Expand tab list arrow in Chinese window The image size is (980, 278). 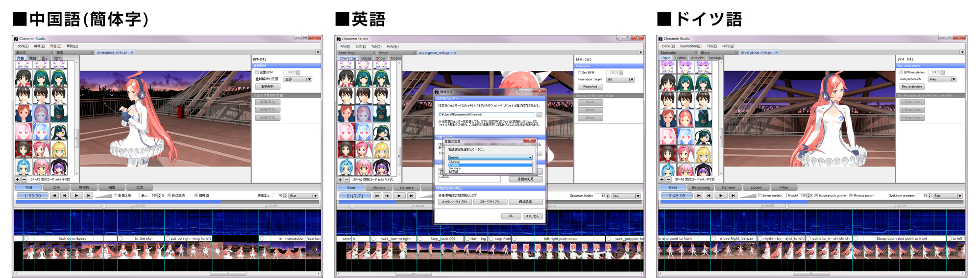[x=318, y=52]
